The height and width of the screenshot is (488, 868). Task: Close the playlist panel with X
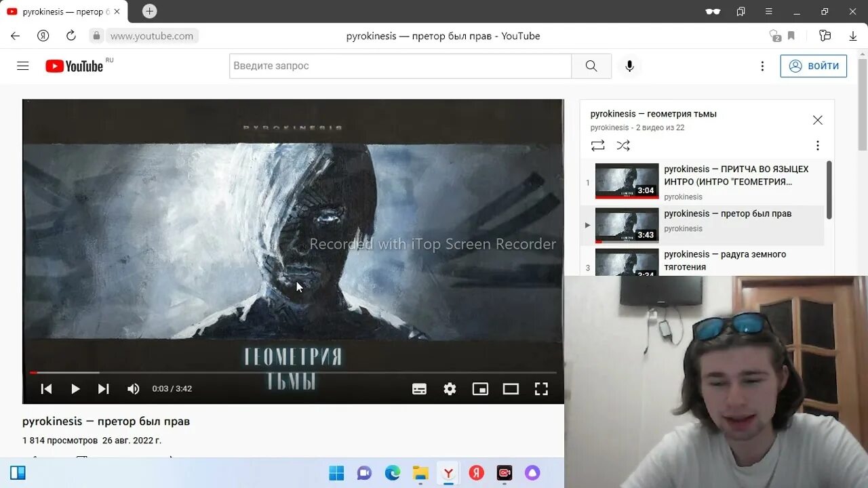click(818, 120)
